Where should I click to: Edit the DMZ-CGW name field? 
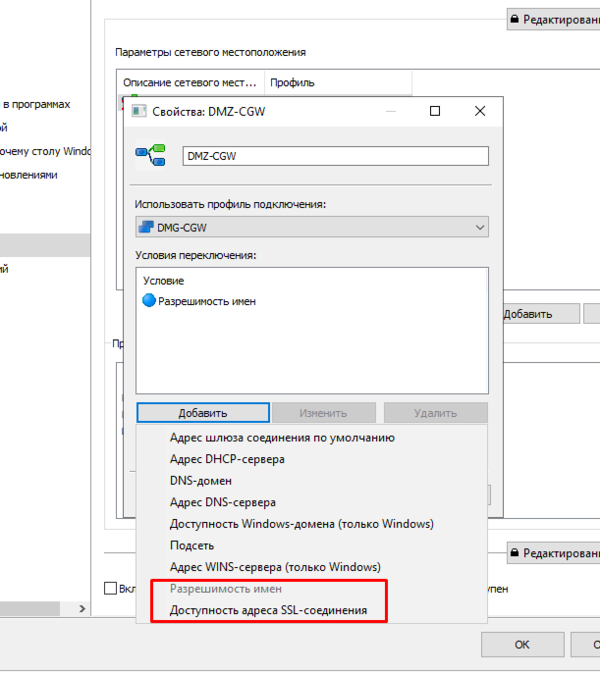pos(336,156)
